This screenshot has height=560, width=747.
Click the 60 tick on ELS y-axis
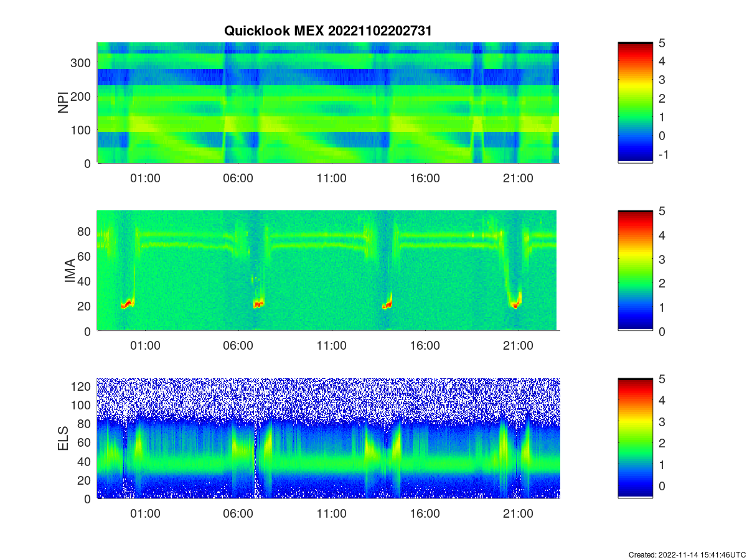tap(85, 442)
